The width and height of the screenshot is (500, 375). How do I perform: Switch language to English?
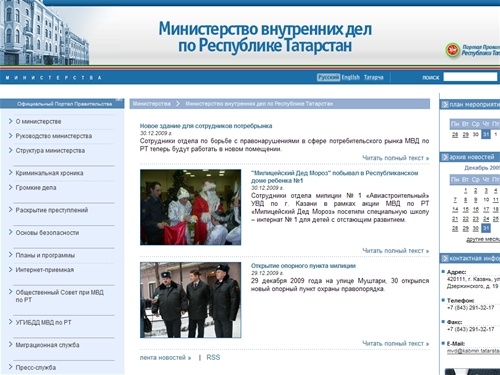(351, 77)
